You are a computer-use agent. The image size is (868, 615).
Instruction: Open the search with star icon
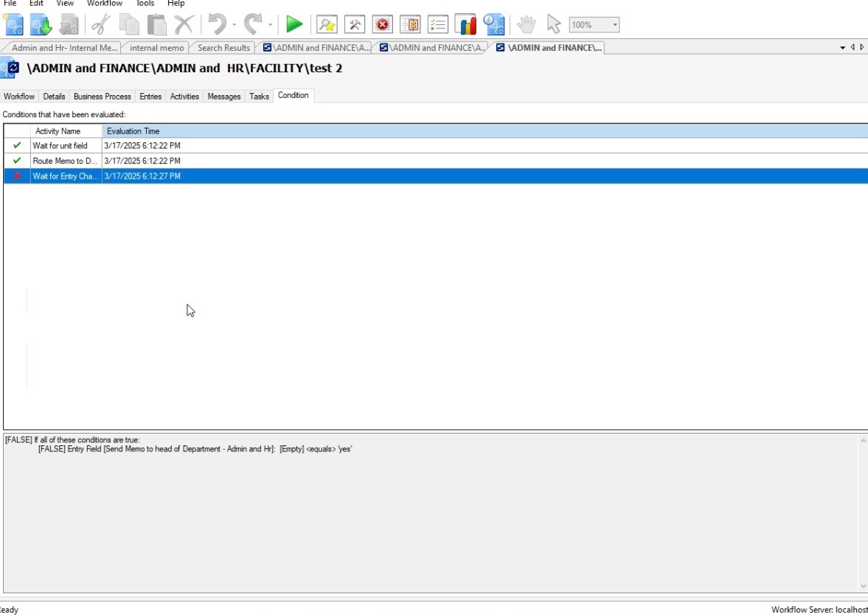tap(327, 24)
